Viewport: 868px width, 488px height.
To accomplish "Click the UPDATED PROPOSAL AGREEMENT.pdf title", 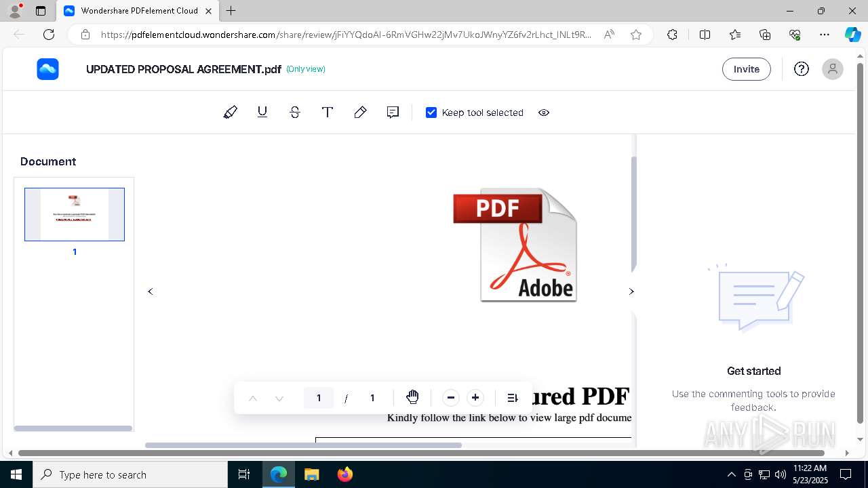I will pyautogui.click(x=183, y=69).
